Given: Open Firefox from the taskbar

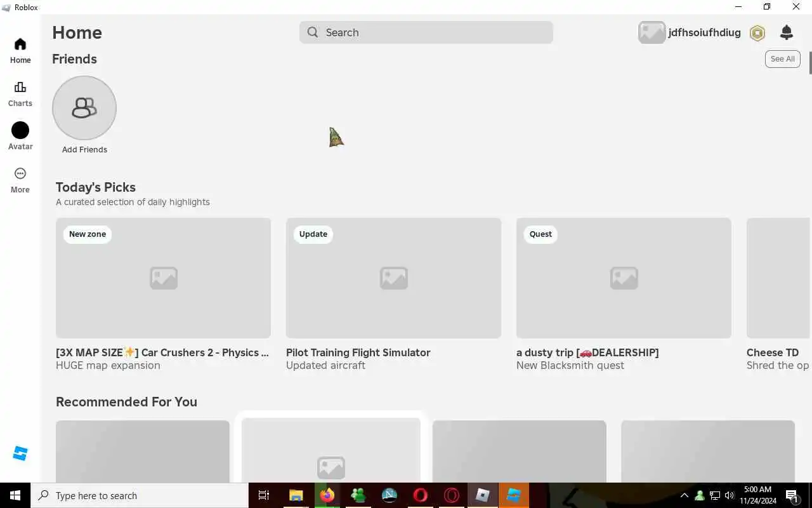Looking at the screenshot, I should (327, 495).
